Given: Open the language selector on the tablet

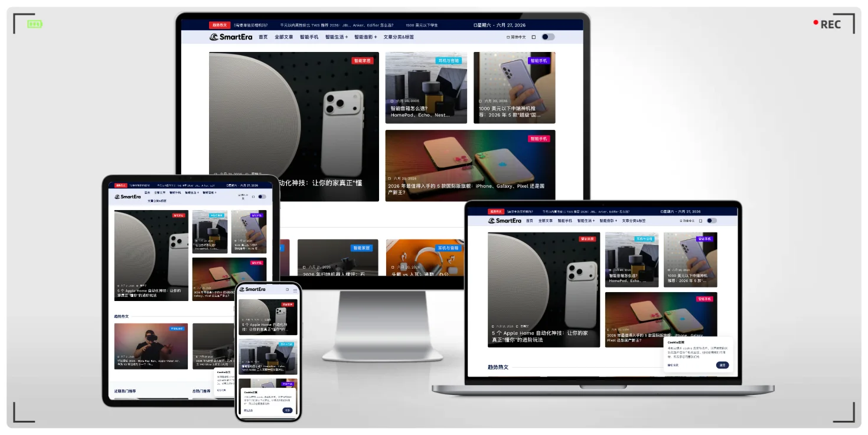Looking at the screenshot, I should pos(242,197).
